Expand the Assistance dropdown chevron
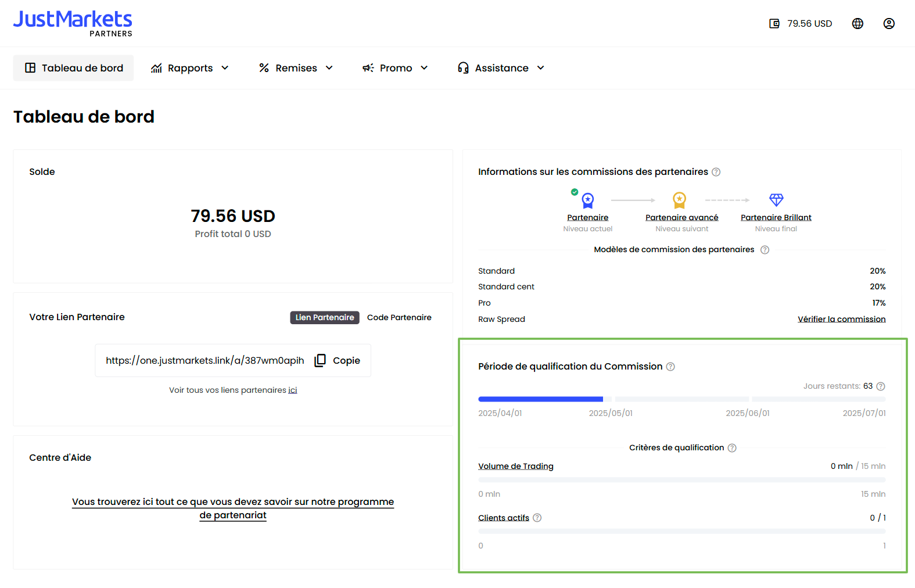Viewport: 915px width, 588px height. 541,68
